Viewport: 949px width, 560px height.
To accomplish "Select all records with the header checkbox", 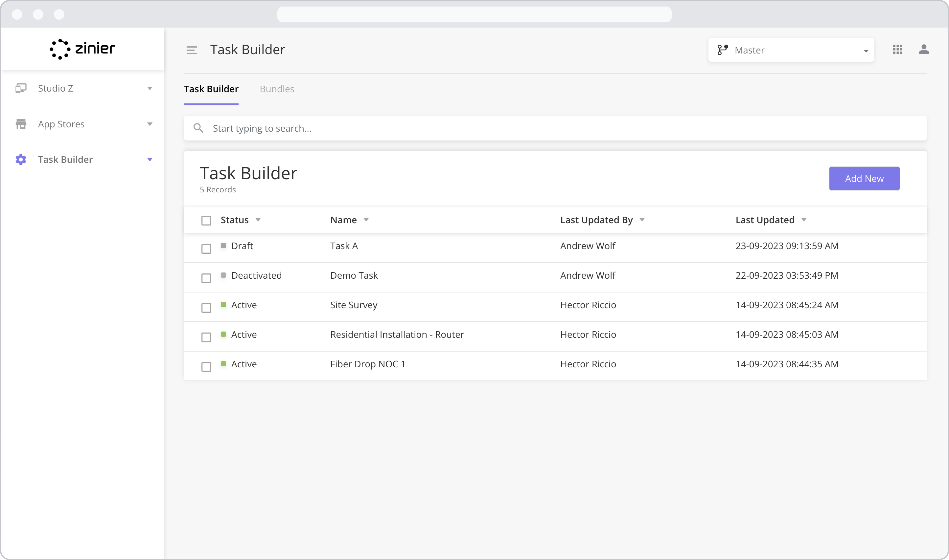I will coord(206,220).
